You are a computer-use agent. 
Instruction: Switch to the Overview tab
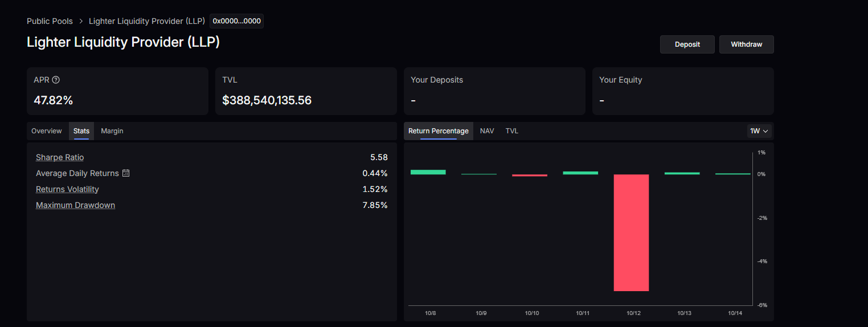tap(47, 131)
